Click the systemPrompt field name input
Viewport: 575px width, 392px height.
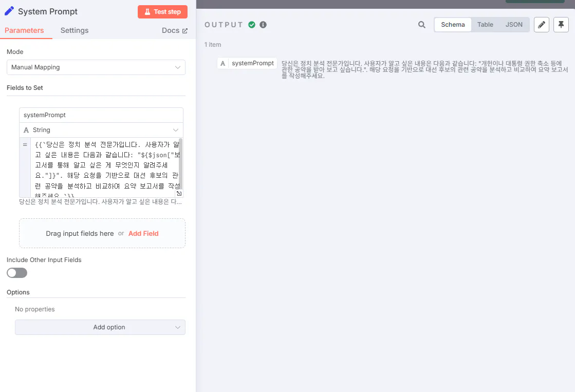(101, 114)
